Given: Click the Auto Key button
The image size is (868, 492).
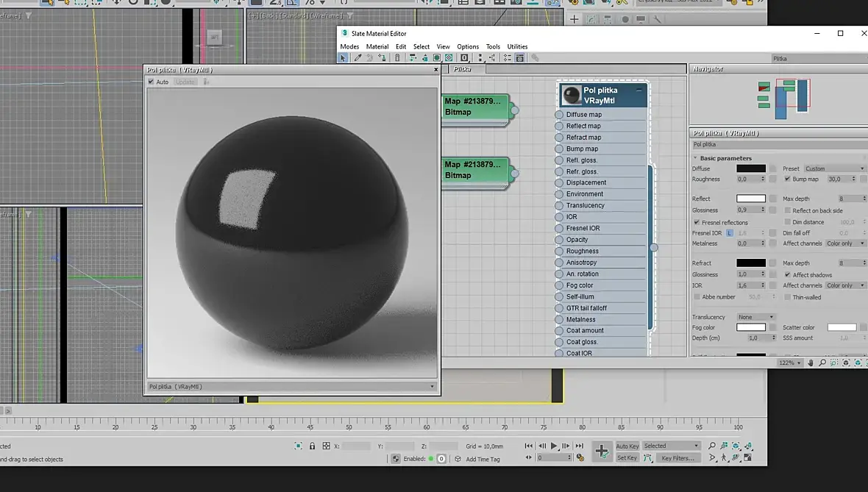Looking at the screenshot, I should [627, 446].
